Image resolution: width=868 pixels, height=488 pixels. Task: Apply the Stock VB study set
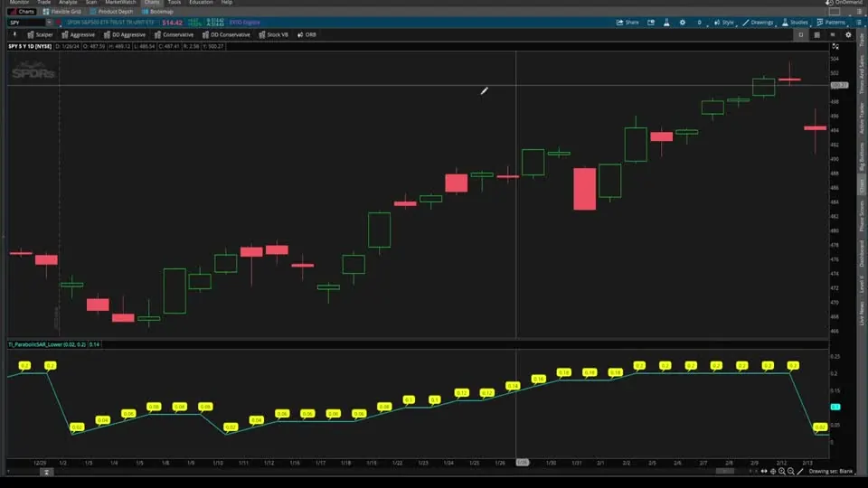click(273, 35)
